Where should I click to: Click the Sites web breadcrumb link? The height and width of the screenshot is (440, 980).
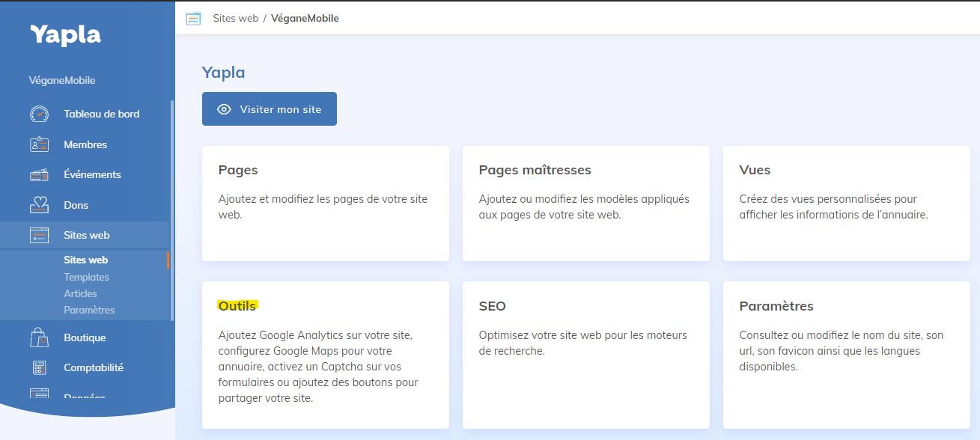click(x=235, y=18)
